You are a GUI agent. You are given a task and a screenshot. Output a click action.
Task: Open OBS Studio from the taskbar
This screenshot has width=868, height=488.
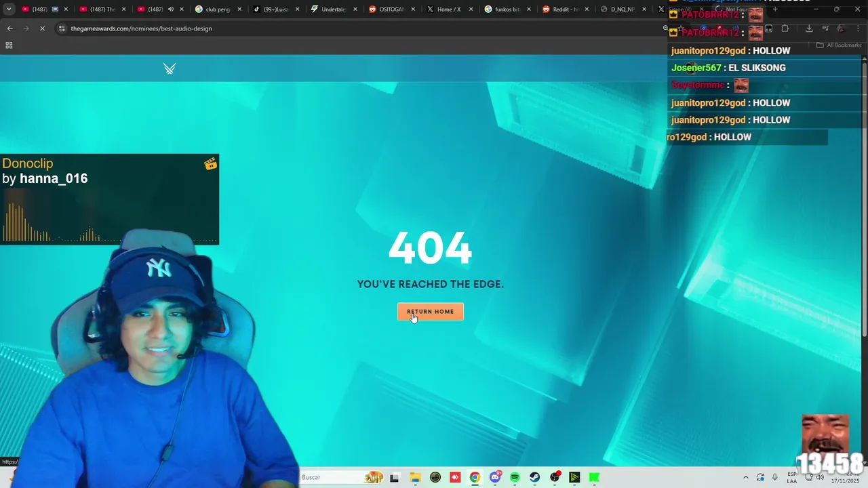(x=555, y=477)
